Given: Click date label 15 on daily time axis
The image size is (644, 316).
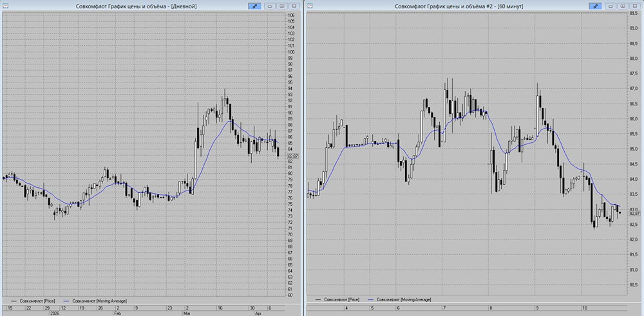Looking at the screenshot, I should pyautogui.click(x=10, y=308).
